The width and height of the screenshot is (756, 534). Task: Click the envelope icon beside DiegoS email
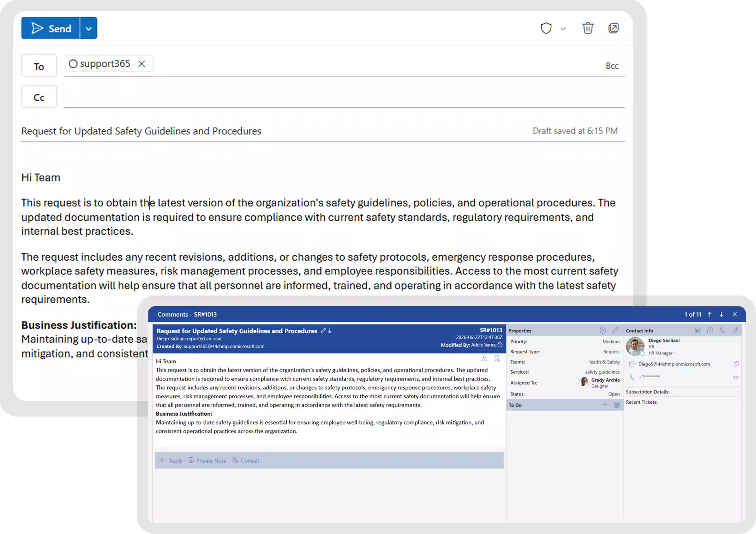(632, 364)
